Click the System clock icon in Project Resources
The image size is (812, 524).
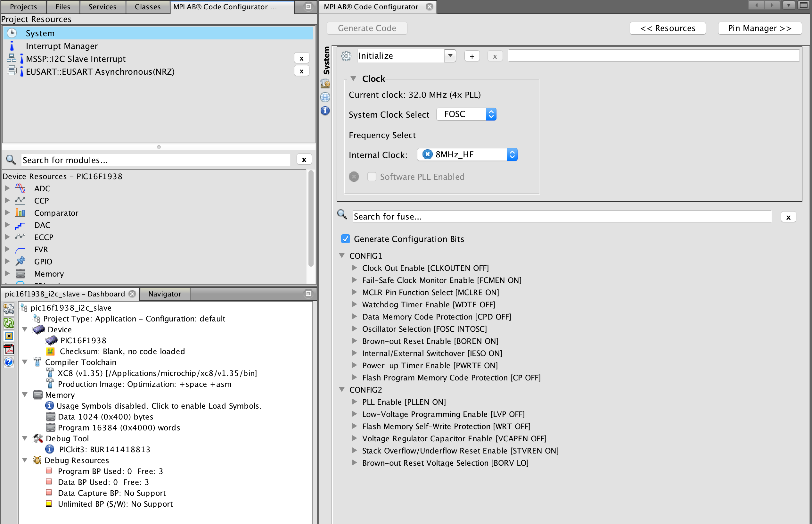pyautogui.click(x=12, y=33)
